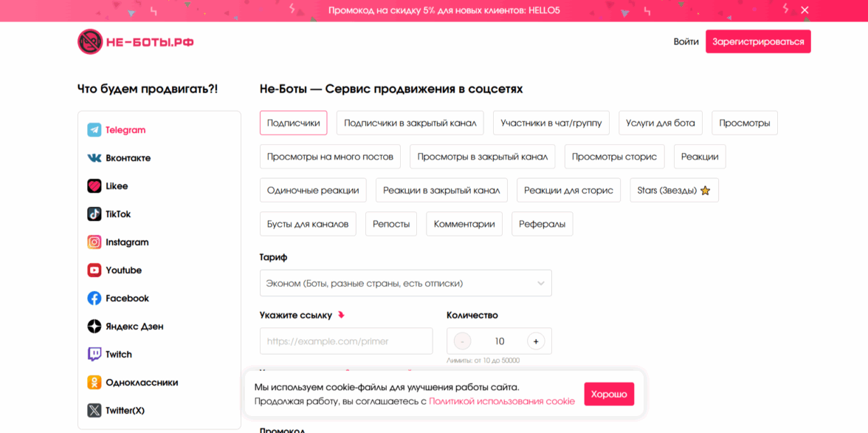Click the НЕ-БОТЫ.РФ logo icon
868x433 pixels.
click(x=90, y=41)
